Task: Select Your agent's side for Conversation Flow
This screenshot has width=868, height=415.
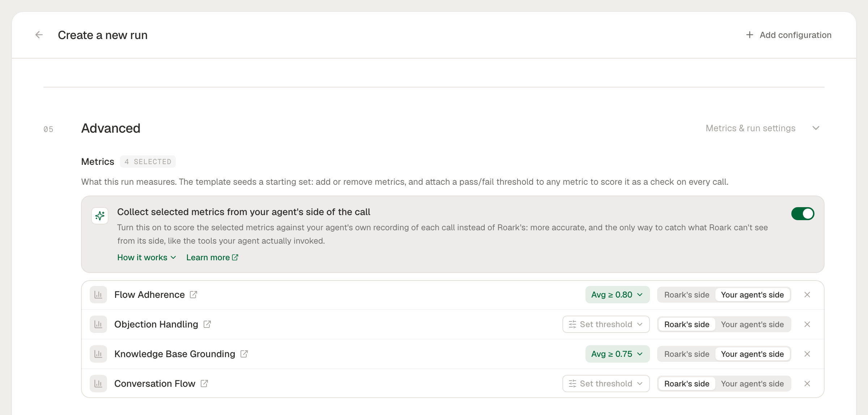Action: coord(752,384)
